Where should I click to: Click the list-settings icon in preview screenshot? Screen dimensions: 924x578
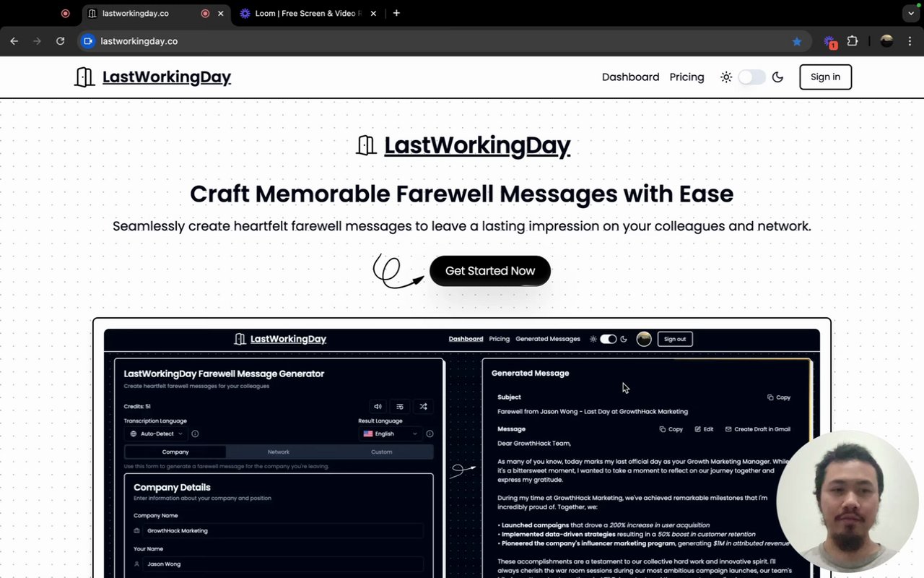coord(400,406)
